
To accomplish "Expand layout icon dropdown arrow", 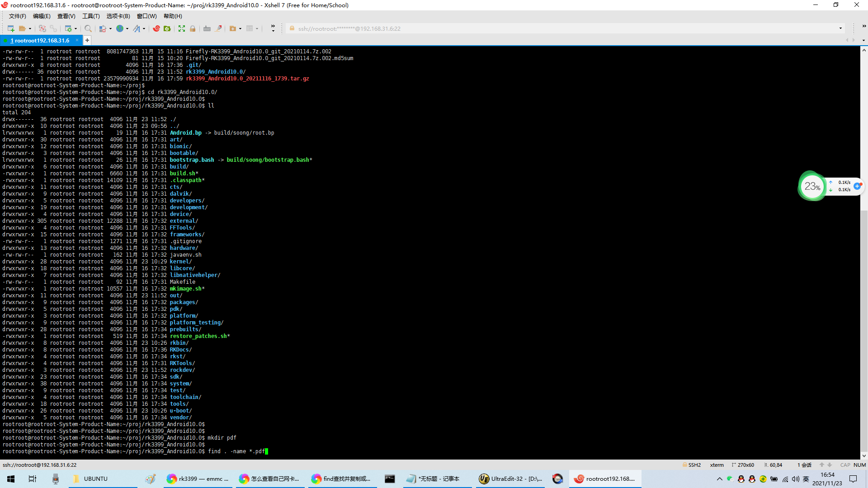I will click(x=110, y=28).
